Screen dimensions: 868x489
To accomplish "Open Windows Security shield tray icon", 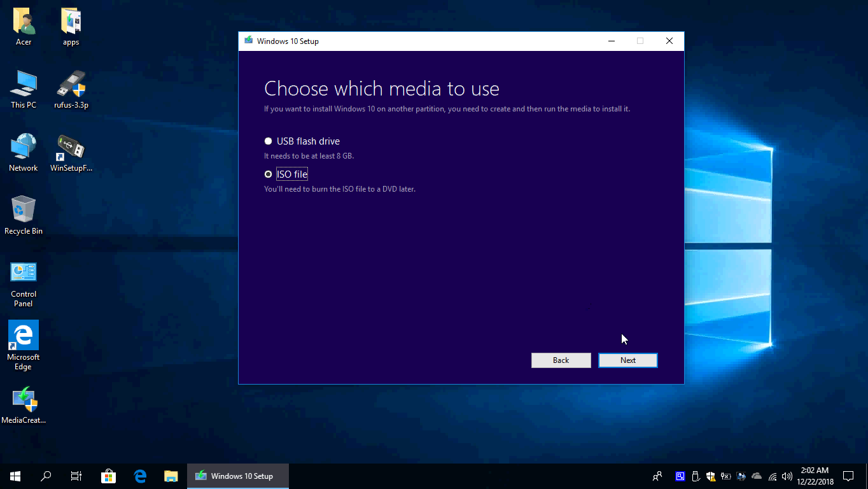I will tap(711, 476).
